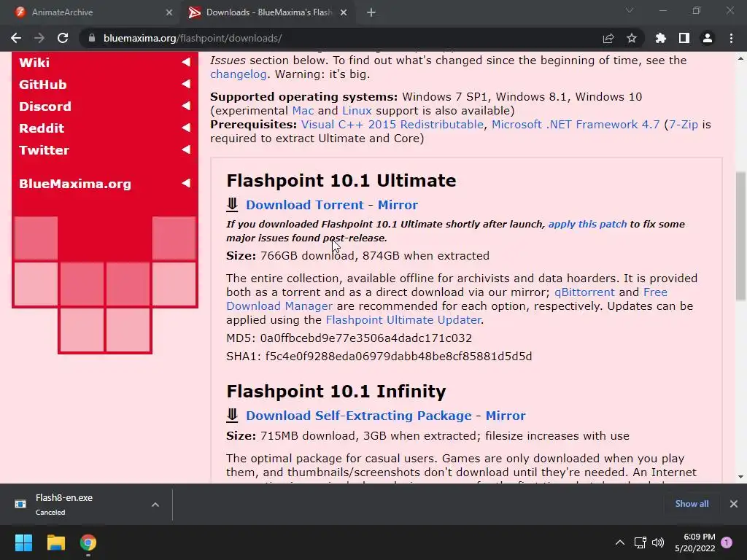Click the arrow beside BlueMaxima.org
Screen dimensions: 747x560
click(186, 183)
